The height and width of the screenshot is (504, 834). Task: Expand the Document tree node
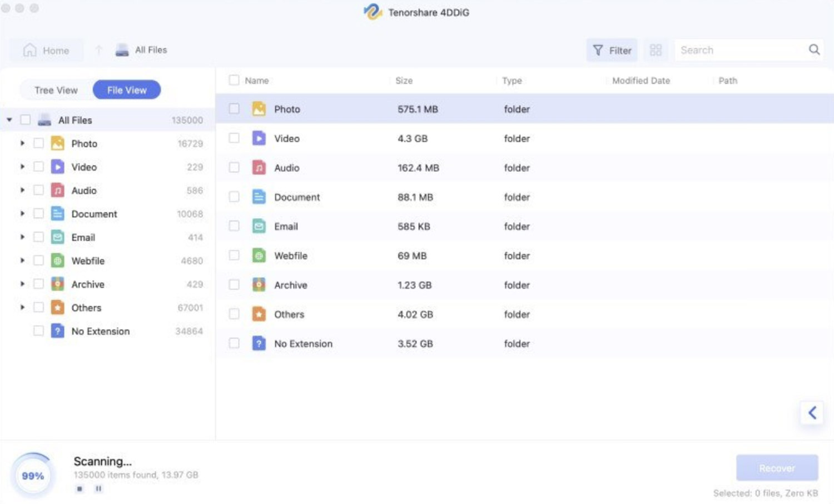pyautogui.click(x=22, y=214)
